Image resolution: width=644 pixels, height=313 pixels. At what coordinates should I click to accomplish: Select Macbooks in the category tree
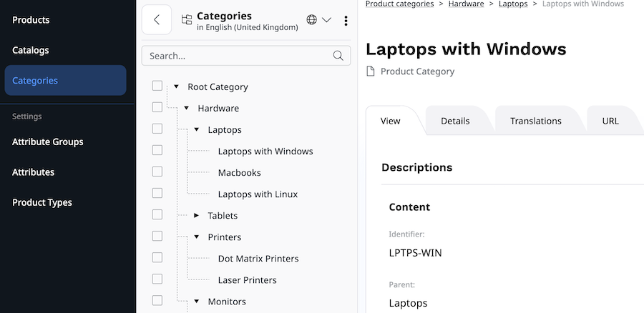239,173
